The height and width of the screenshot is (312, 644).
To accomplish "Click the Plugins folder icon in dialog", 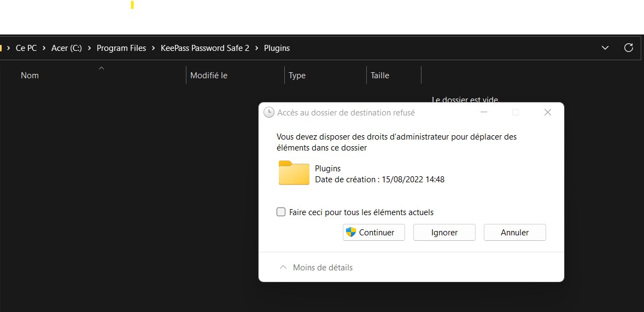I will pyautogui.click(x=294, y=174).
